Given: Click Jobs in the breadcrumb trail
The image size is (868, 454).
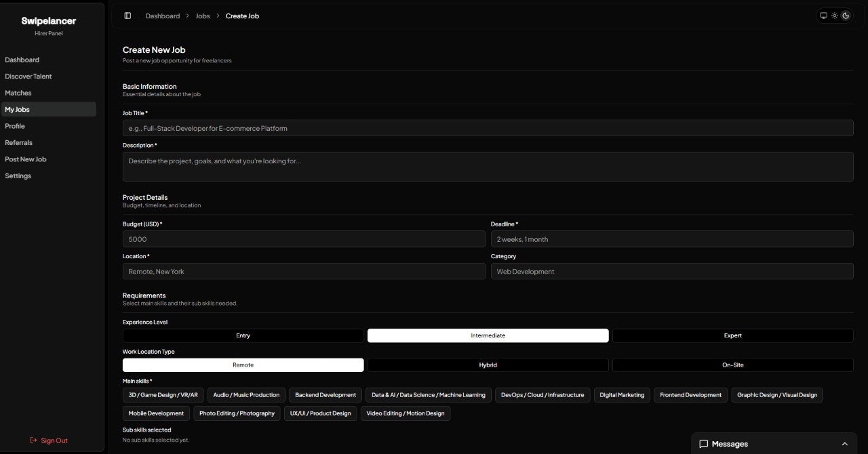Looking at the screenshot, I should click(202, 16).
